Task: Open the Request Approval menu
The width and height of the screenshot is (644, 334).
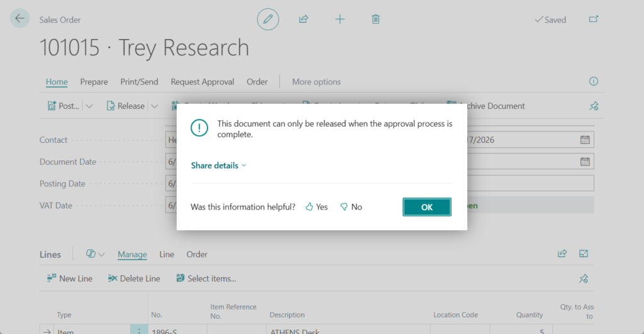Action: click(x=202, y=82)
